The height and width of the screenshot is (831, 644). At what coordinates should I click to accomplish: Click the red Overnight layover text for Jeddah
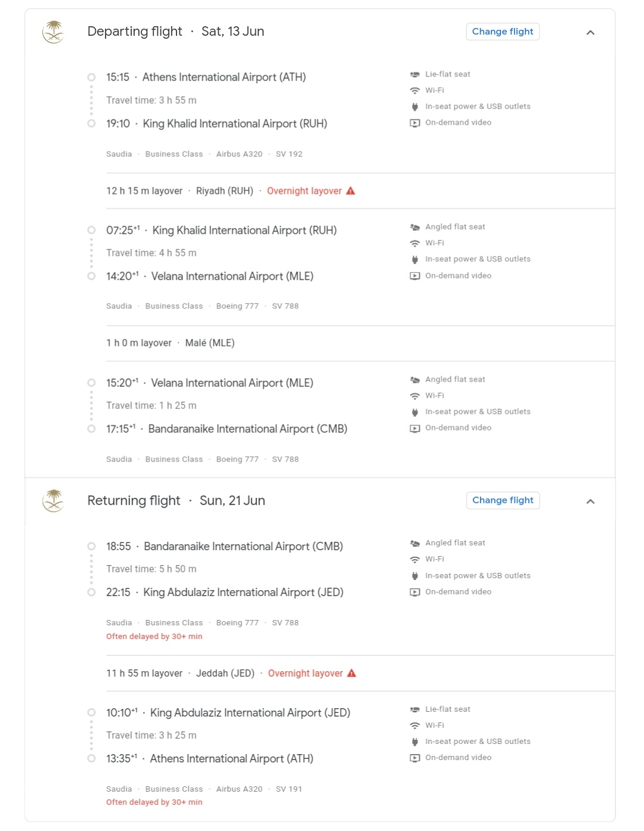point(305,673)
